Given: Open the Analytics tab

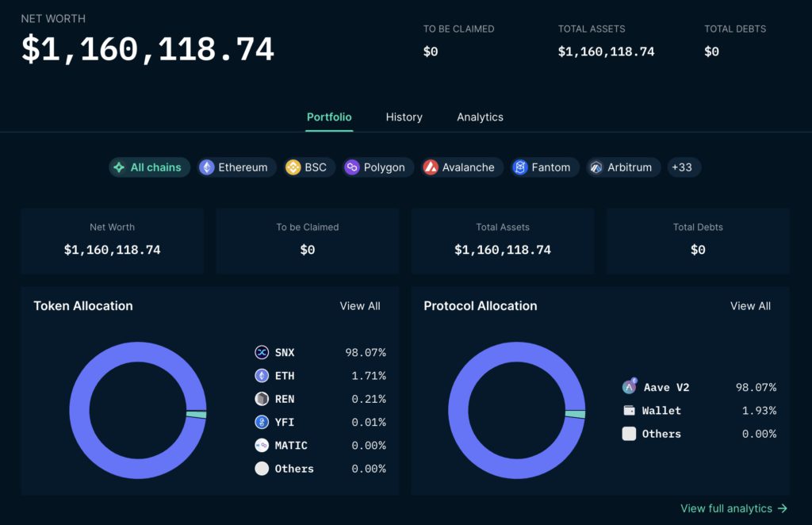Looking at the screenshot, I should pos(480,117).
